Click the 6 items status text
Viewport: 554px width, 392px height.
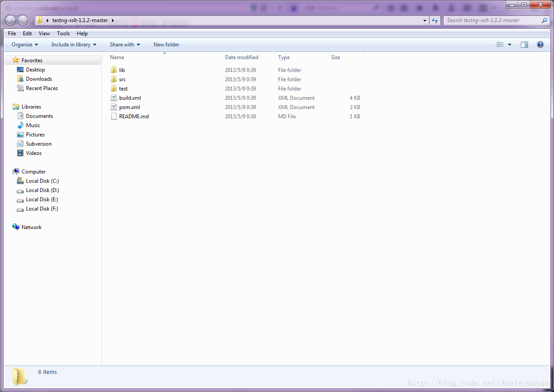47,372
